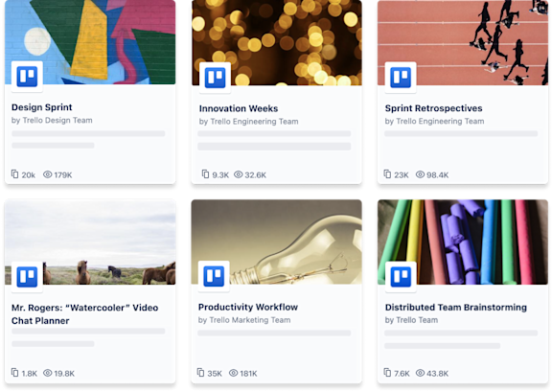Open Sprint Retrospectives template title
Screen dimensions: 552x392
[433, 108]
